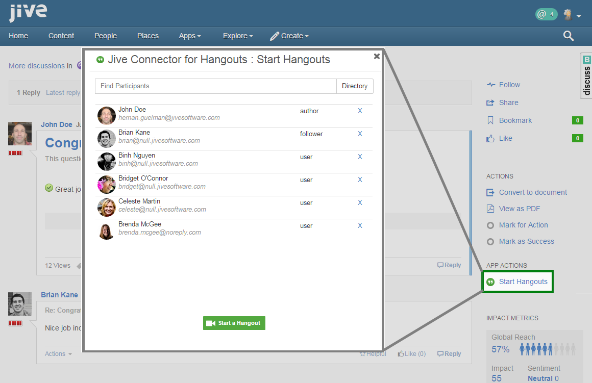
Task: Click the Global Reach 57% value
Action: (x=500, y=349)
